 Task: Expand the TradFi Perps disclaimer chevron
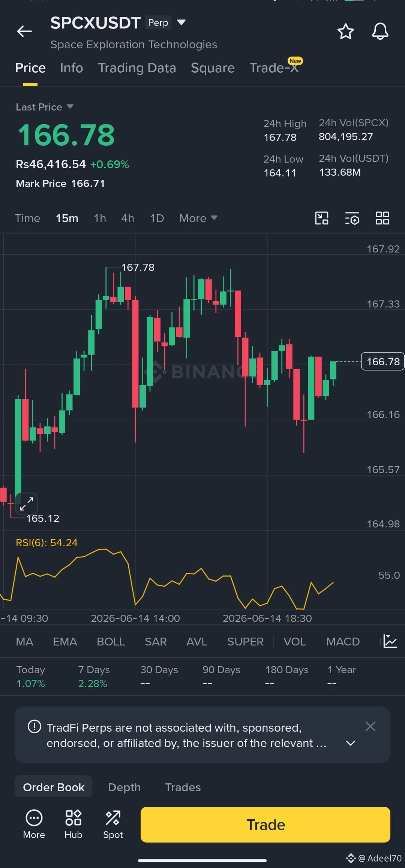(x=351, y=743)
